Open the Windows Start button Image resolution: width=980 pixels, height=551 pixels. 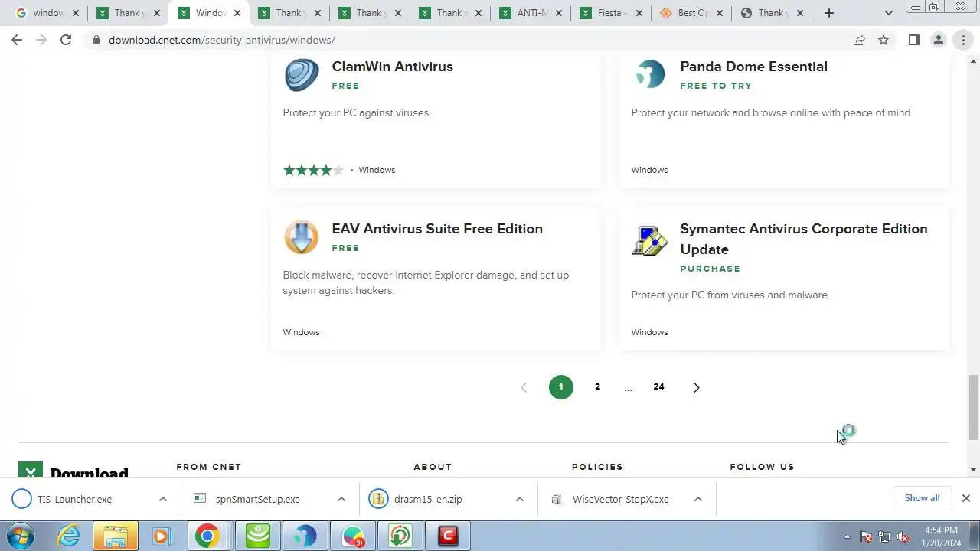(x=21, y=536)
